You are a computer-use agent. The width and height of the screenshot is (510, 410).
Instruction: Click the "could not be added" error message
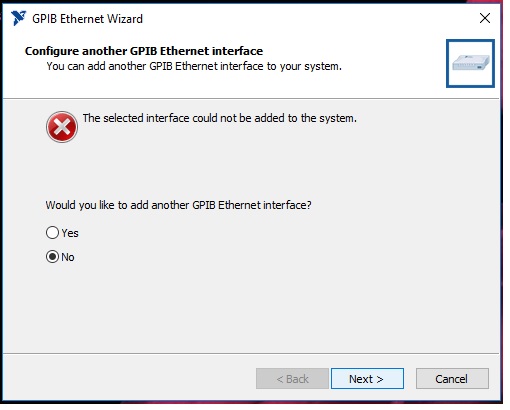click(x=220, y=118)
